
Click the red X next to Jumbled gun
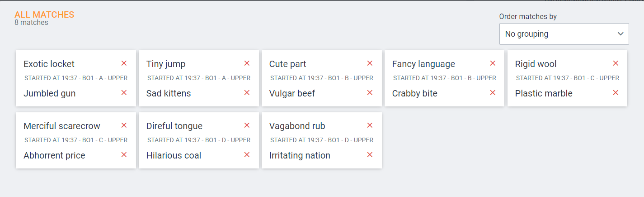(124, 93)
